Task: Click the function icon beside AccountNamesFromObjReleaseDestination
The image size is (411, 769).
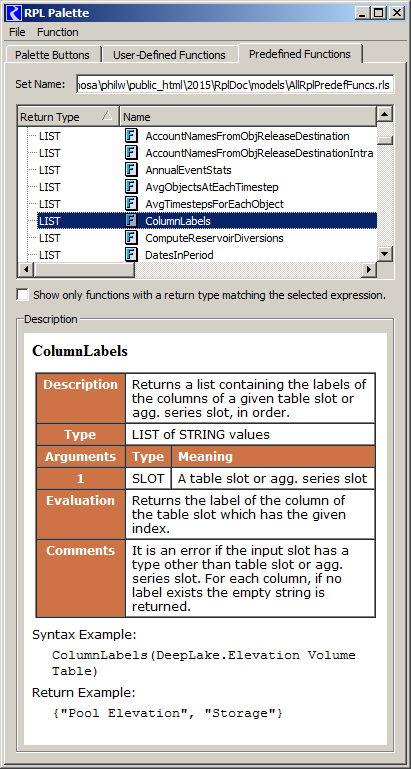Action: click(x=131, y=136)
